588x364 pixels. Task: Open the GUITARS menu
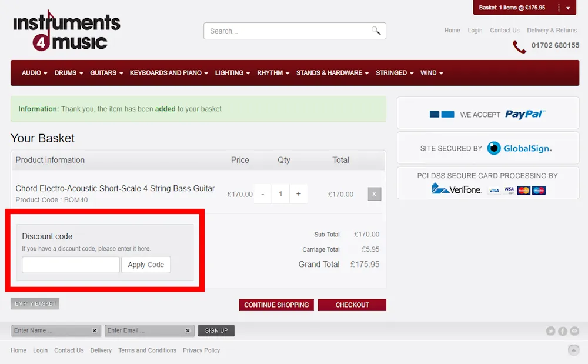click(x=106, y=73)
